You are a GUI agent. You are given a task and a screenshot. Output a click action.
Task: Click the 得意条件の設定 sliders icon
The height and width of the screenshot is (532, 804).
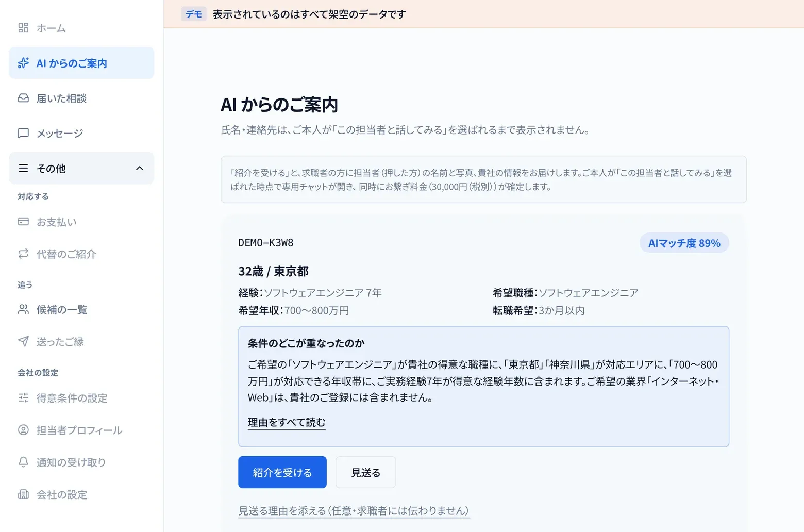tap(23, 398)
